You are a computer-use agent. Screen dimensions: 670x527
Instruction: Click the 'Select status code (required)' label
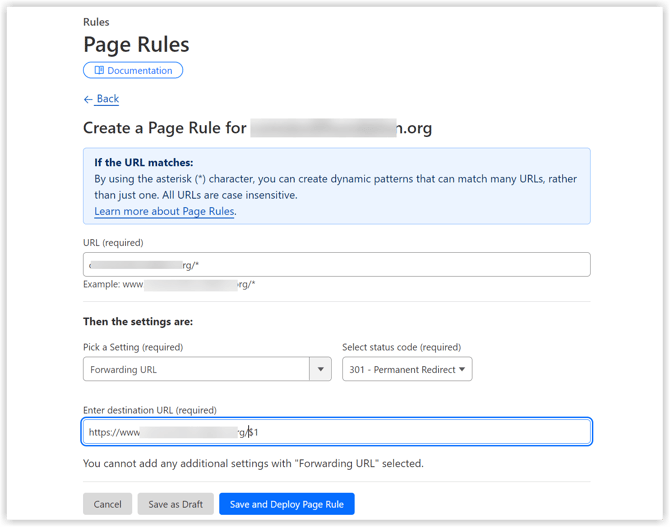click(401, 347)
